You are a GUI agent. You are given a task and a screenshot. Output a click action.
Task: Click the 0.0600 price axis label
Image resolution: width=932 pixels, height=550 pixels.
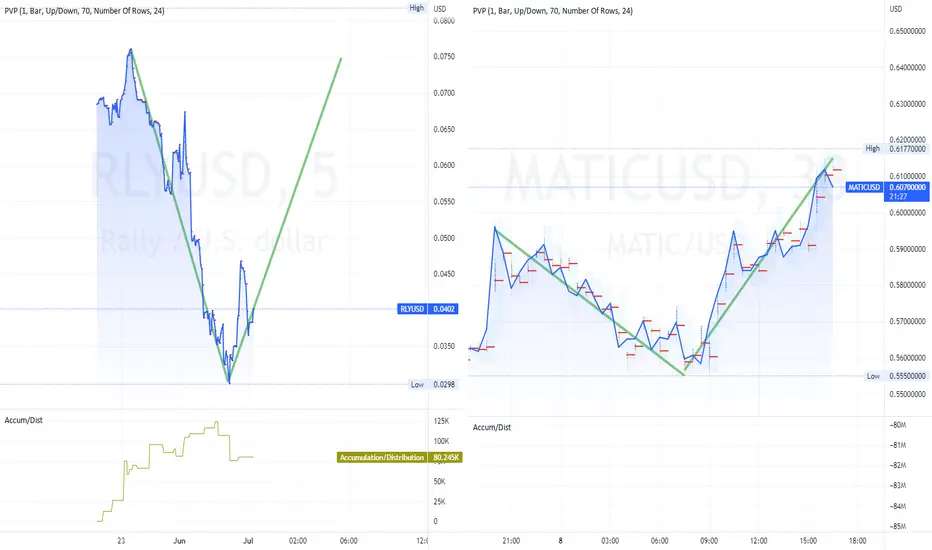(444, 165)
